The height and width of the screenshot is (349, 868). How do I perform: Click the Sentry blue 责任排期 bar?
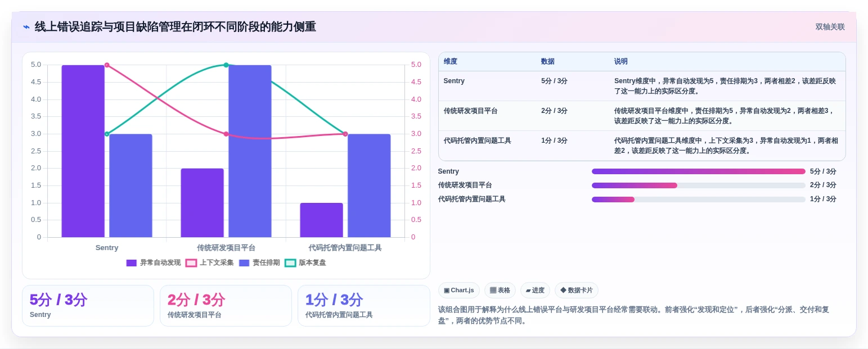coord(131,185)
